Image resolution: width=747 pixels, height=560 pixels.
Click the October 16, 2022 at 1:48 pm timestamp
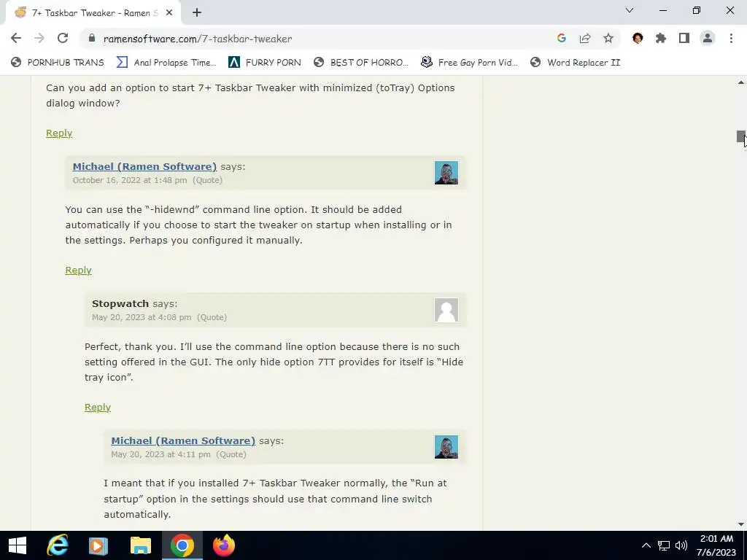click(x=130, y=180)
